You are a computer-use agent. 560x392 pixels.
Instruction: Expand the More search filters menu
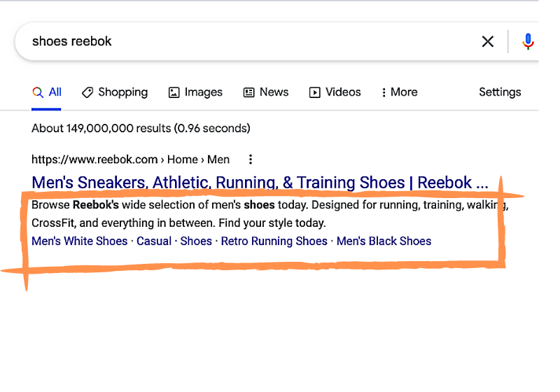pyautogui.click(x=399, y=92)
